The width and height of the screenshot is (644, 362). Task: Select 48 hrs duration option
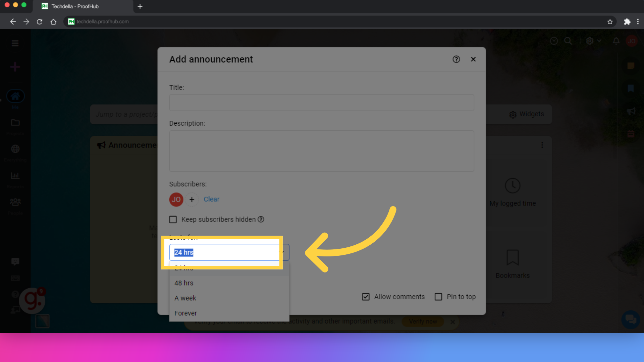click(x=183, y=283)
